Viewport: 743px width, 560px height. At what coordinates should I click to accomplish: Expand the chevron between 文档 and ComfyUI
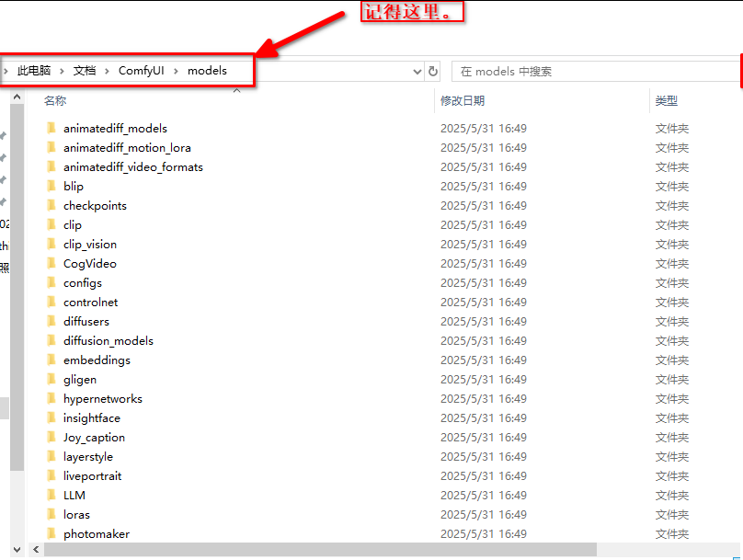pos(108,71)
